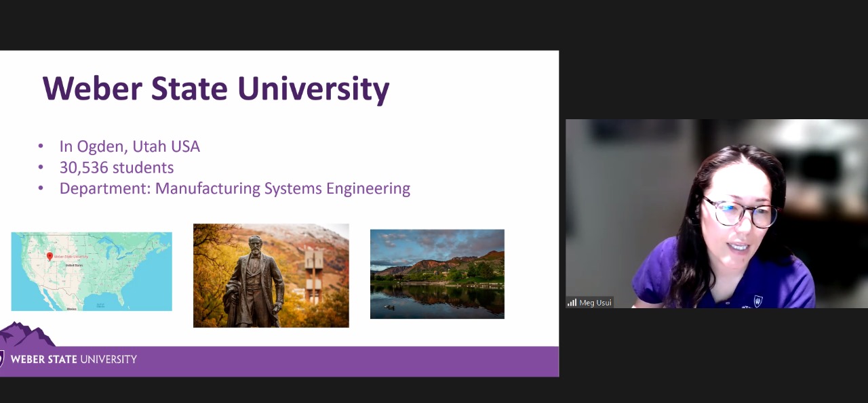Select Meg Usui's webcam video tile
The image size is (868, 403).
[717, 214]
